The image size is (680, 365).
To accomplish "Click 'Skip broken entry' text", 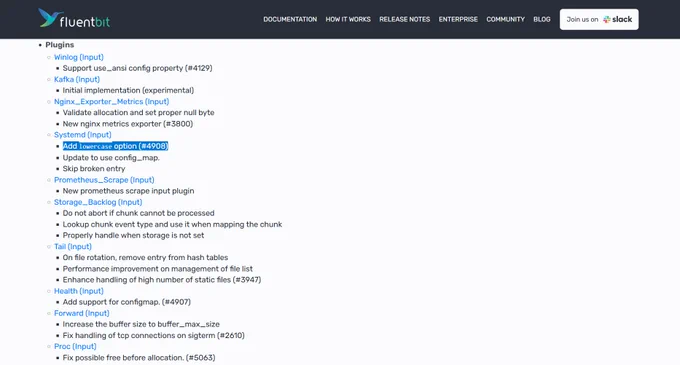I will coord(94,169).
